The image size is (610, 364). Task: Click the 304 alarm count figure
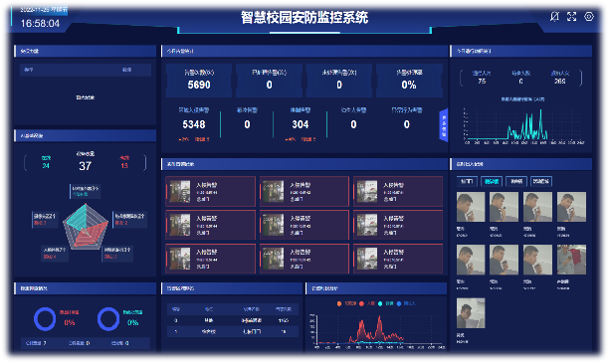pos(300,124)
